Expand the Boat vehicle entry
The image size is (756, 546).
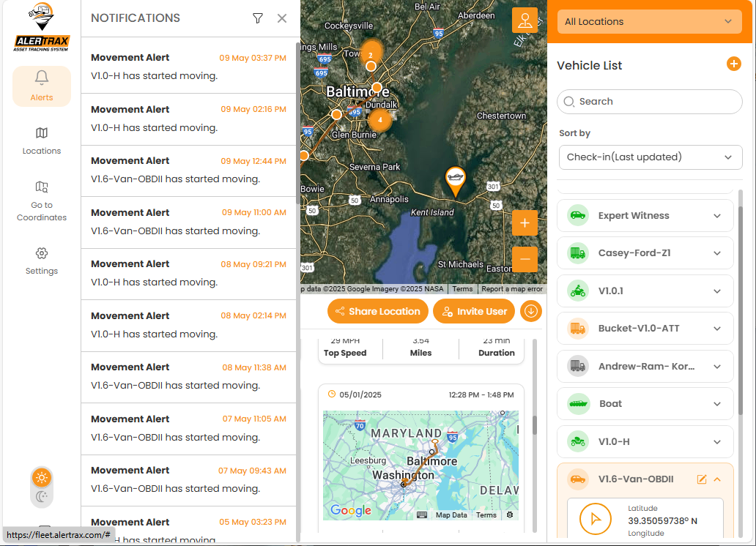pyautogui.click(x=717, y=403)
